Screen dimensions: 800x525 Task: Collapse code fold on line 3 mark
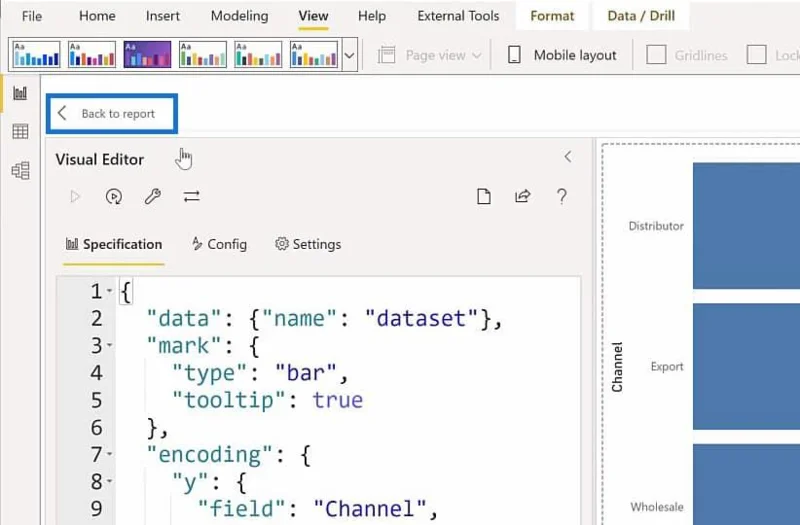pos(109,345)
